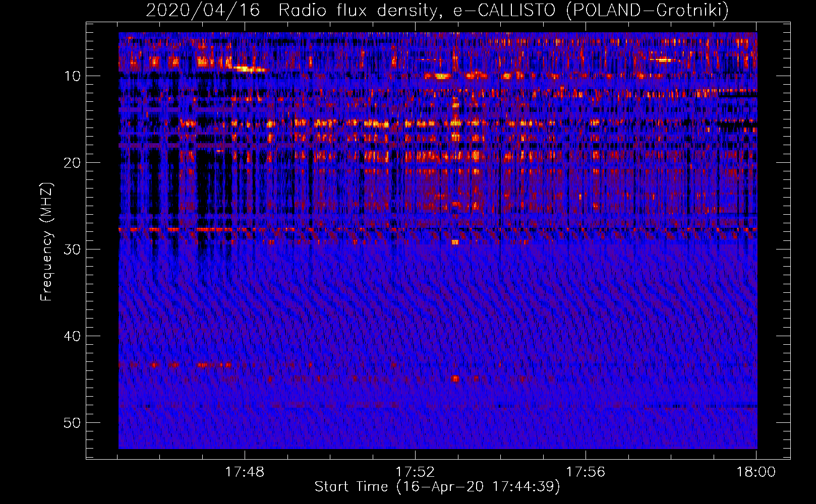The width and height of the screenshot is (816, 504).
Task: Click the 17:52 time tick label
Action: [x=415, y=472]
